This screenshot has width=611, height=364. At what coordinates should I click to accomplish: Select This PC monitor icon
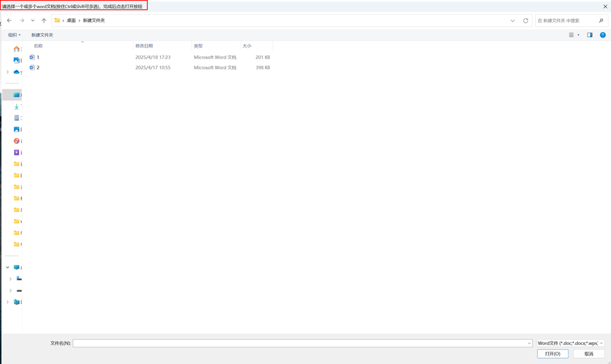16,268
